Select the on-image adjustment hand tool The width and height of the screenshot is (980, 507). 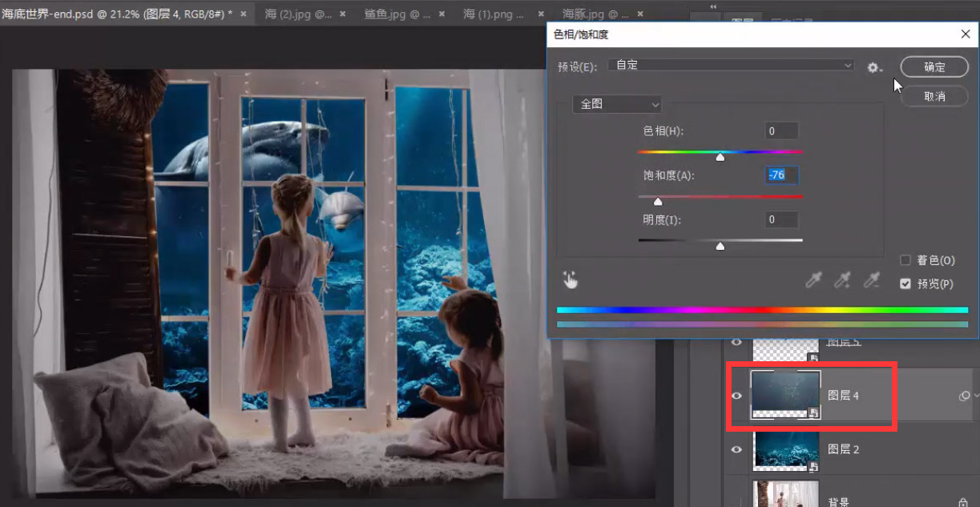point(570,280)
